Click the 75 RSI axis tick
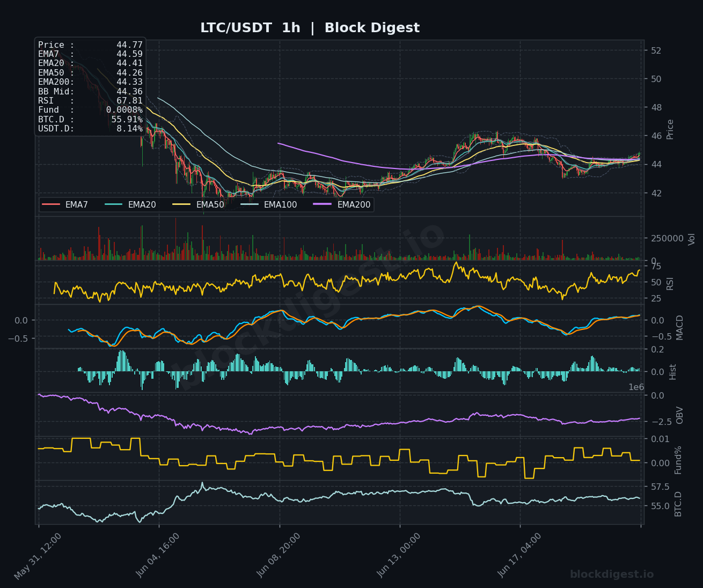 656,266
